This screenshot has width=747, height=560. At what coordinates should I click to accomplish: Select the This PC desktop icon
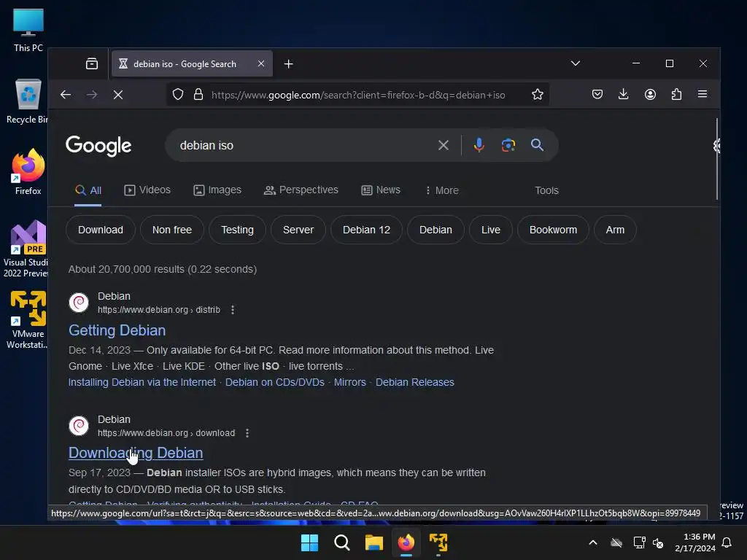[28, 30]
